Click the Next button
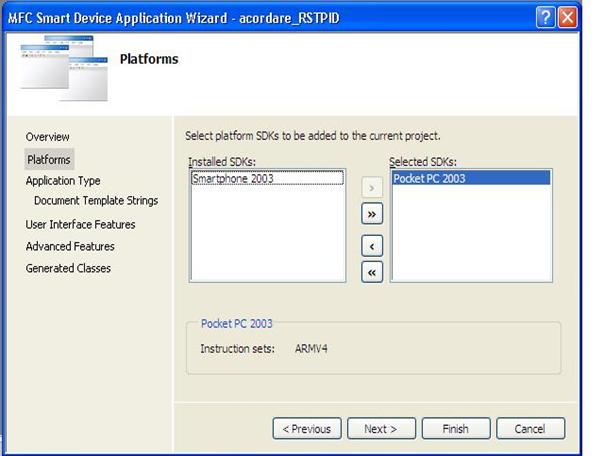This screenshot has width=604, height=456. pyautogui.click(x=381, y=428)
